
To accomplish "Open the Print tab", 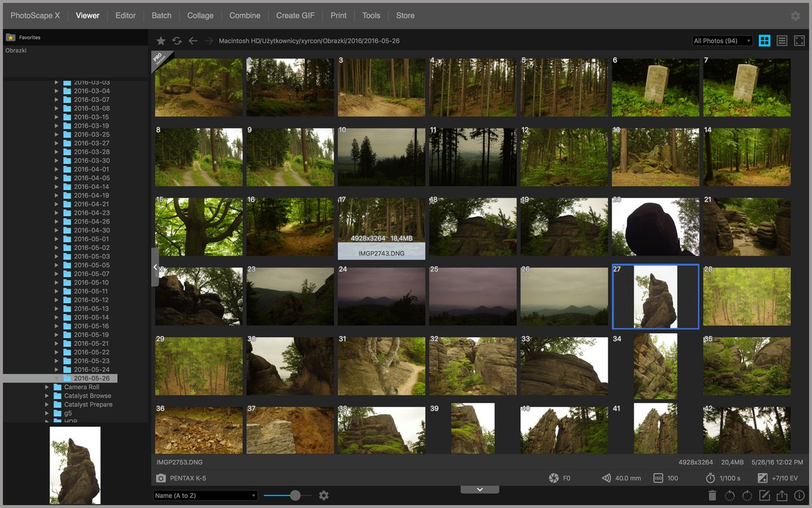I will pos(339,15).
